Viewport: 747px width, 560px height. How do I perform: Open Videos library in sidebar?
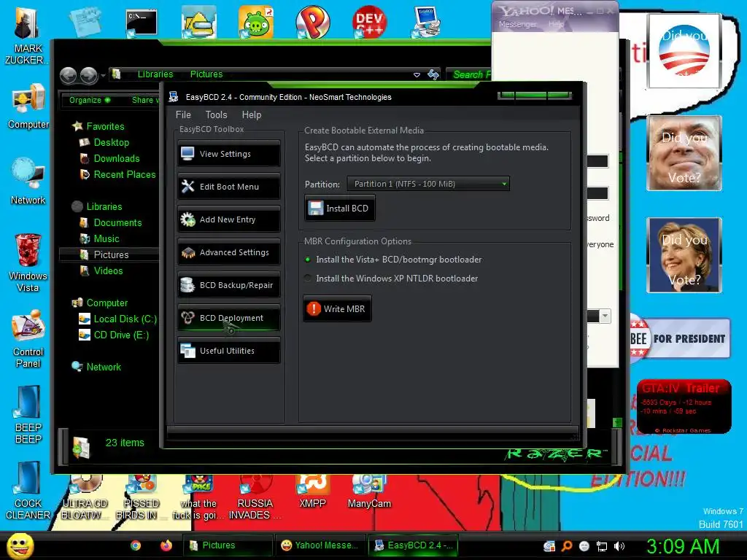point(101,271)
